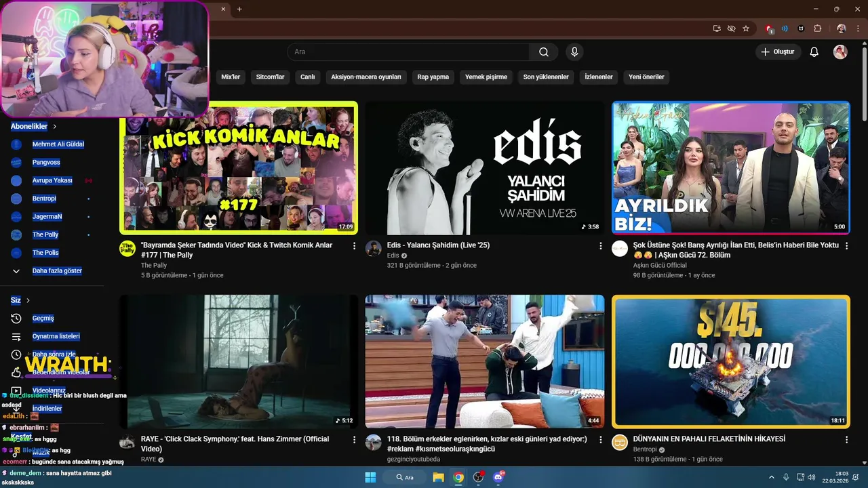Click the OBS icon in the taskbar
The width and height of the screenshot is (868, 488).
click(x=479, y=477)
